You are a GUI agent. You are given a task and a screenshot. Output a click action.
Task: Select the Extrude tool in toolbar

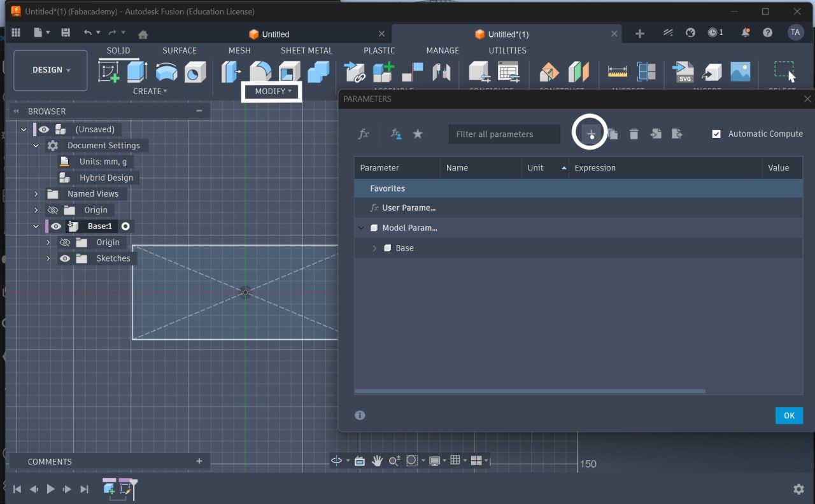137,72
